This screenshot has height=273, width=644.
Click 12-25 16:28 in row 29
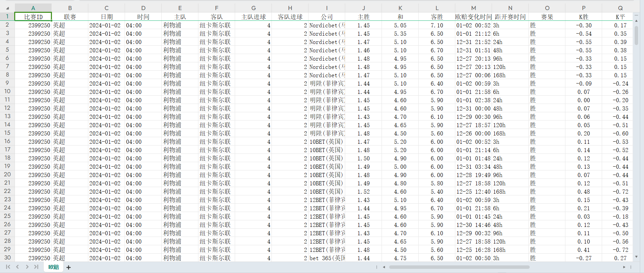point(473,250)
